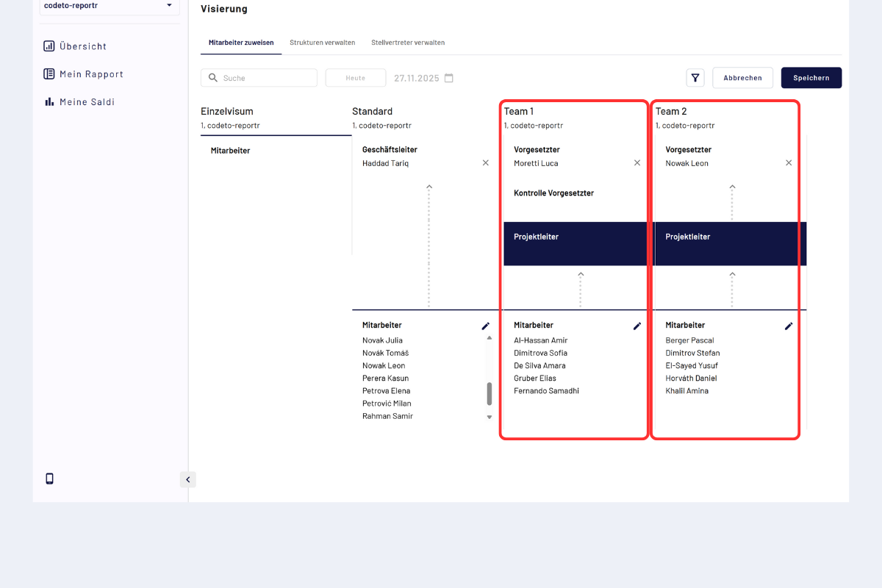Edit Mitarbeiter list in Team 1
The height and width of the screenshot is (588, 882).
(x=637, y=326)
